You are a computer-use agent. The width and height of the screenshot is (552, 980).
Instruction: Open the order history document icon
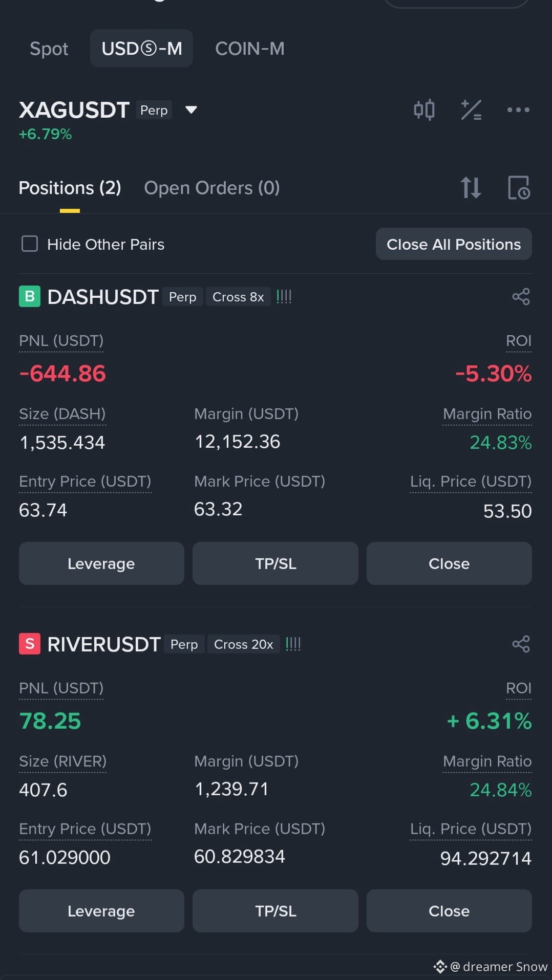[519, 187]
